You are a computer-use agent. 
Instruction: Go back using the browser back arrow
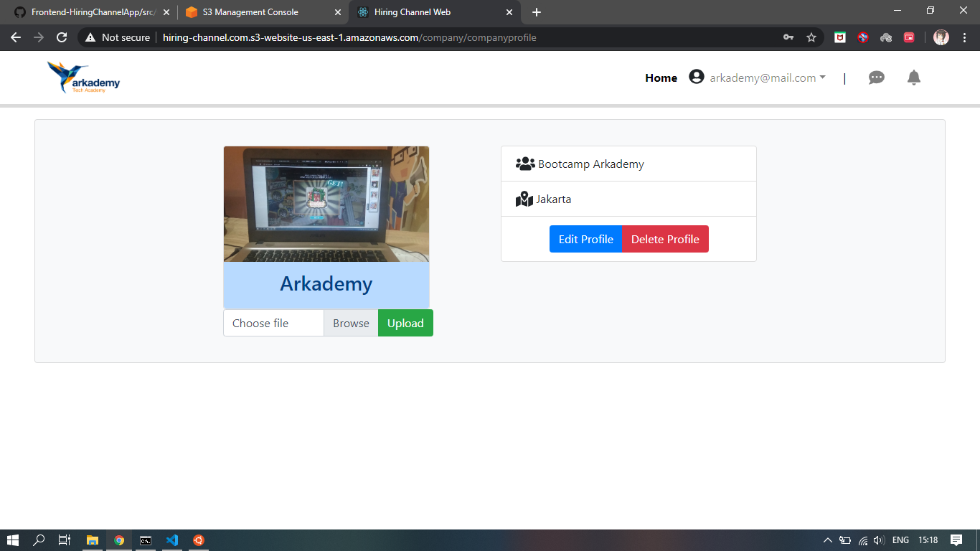(x=16, y=37)
